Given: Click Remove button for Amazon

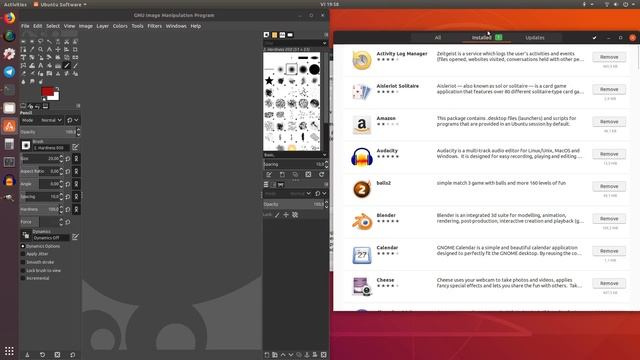Looking at the screenshot, I should [609, 121].
